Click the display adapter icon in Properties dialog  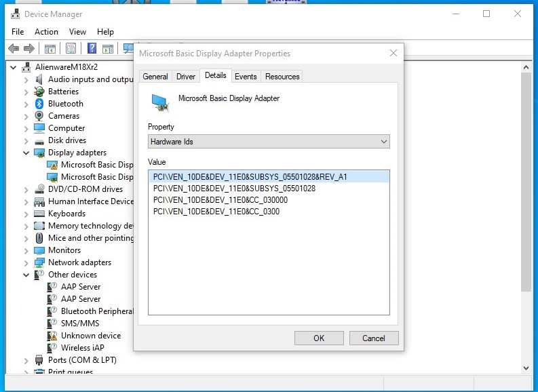160,103
